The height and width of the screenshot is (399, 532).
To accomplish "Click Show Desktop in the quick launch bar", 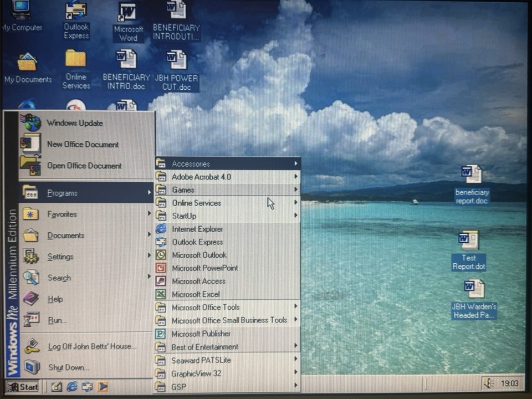I will click(56, 387).
